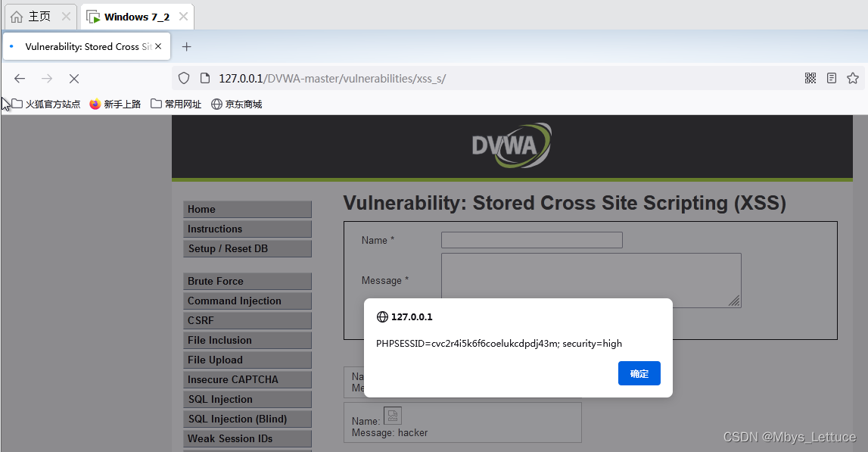Image resolution: width=868 pixels, height=452 pixels.
Task: Close the Stored Cross Site browser tab
Action: tap(158, 46)
